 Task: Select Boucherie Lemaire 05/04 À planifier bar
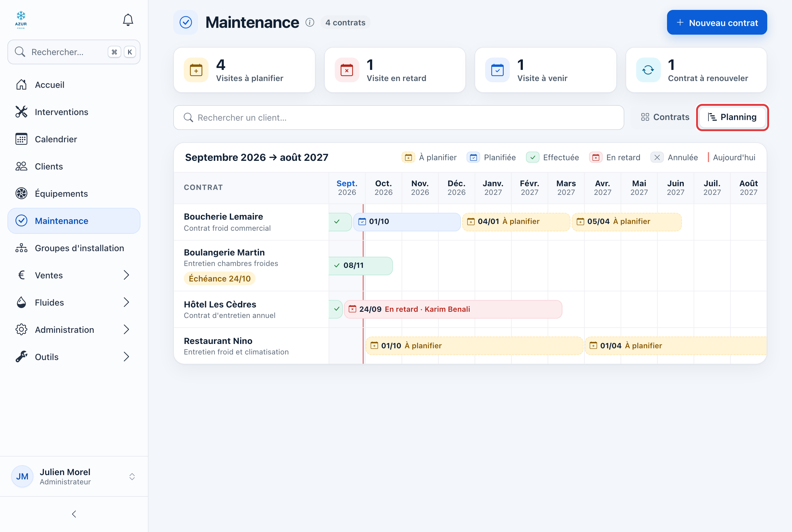(626, 221)
